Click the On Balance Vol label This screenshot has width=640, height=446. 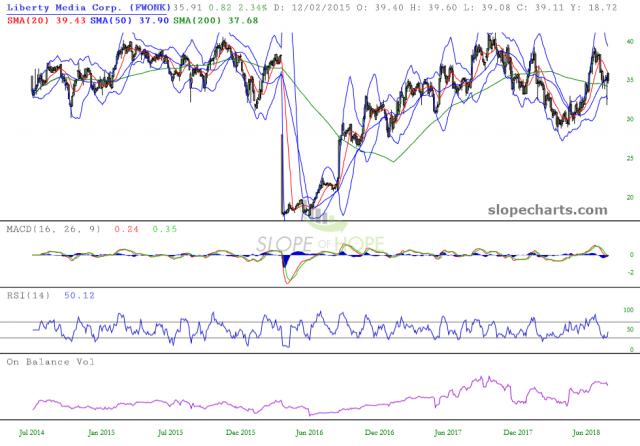pyautogui.click(x=51, y=362)
